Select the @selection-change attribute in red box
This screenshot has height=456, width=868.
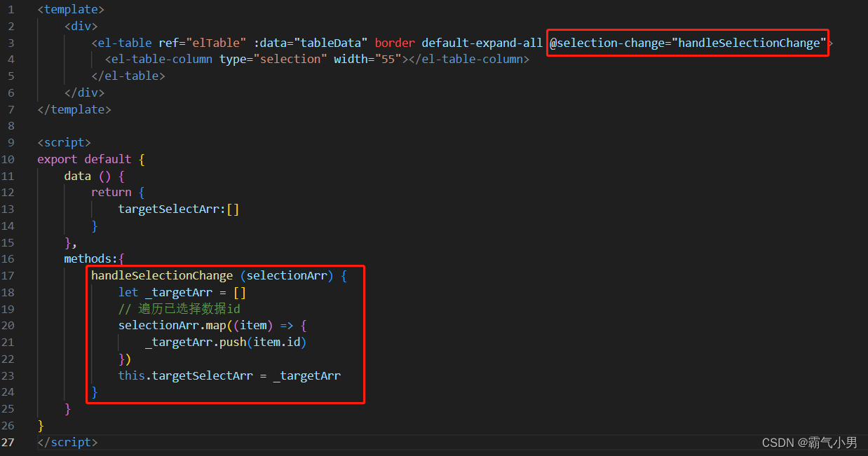click(687, 43)
